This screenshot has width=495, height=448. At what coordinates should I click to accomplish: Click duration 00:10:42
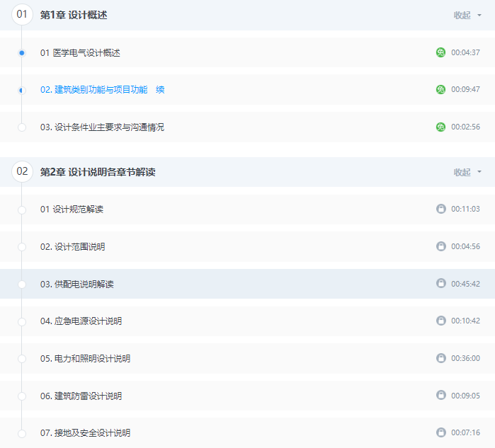coord(466,321)
